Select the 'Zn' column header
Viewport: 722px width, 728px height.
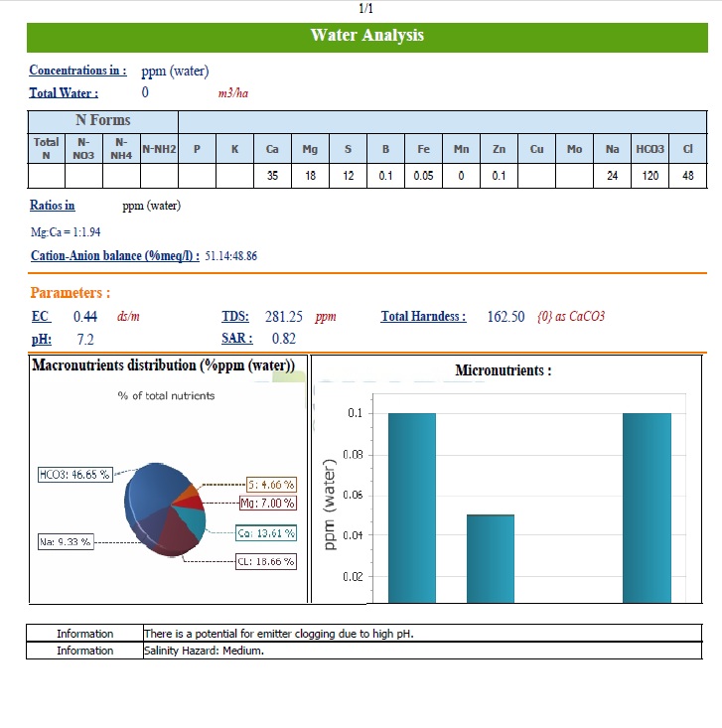click(x=500, y=149)
